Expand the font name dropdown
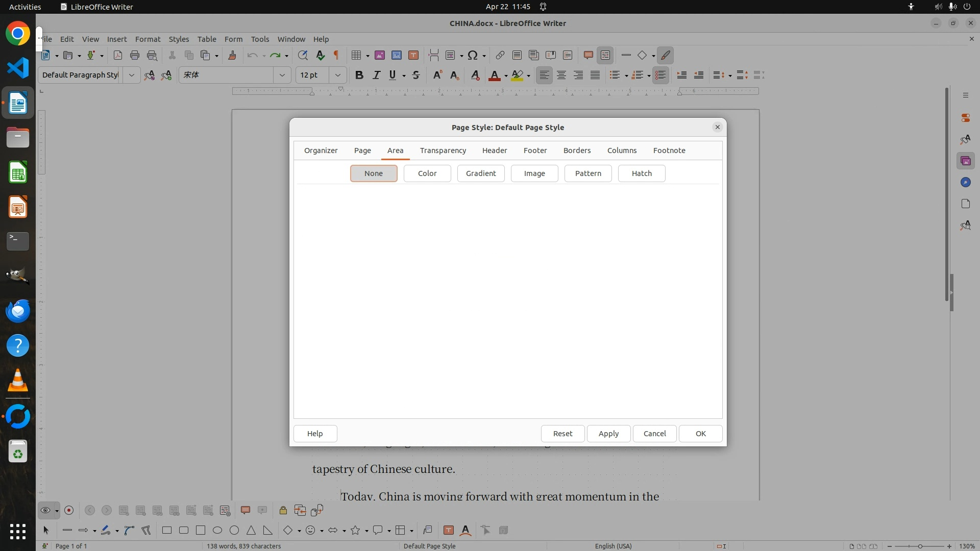Image resolution: width=980 pixels, height=551 pixels. click(x=282, y=75)
